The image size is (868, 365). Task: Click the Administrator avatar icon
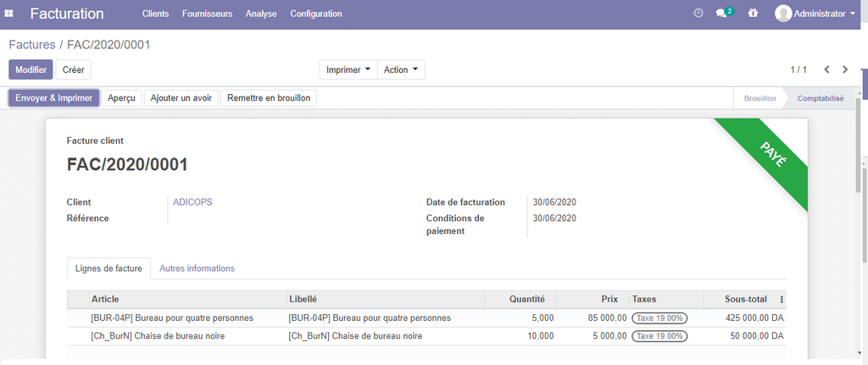(x=783, y=14)
